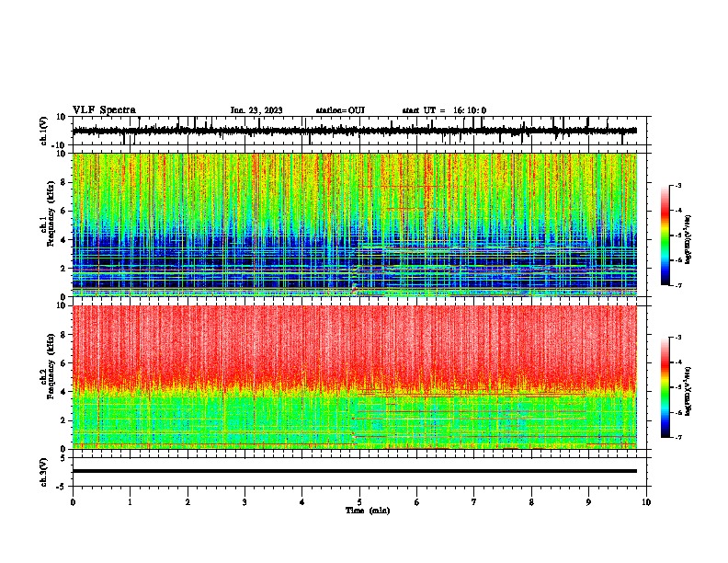Click tick label "7" on the Time axis
Image resolution: width=728 pixels, height=563 pixels.
[474, 502]
